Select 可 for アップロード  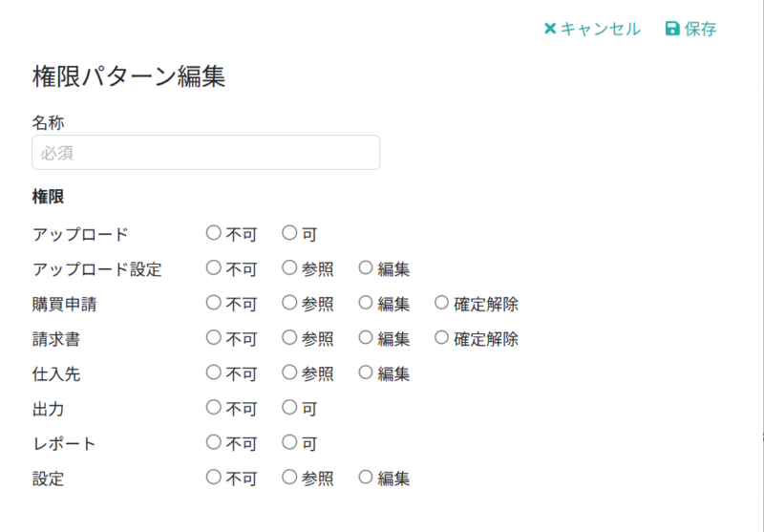[x=289, y=232]
